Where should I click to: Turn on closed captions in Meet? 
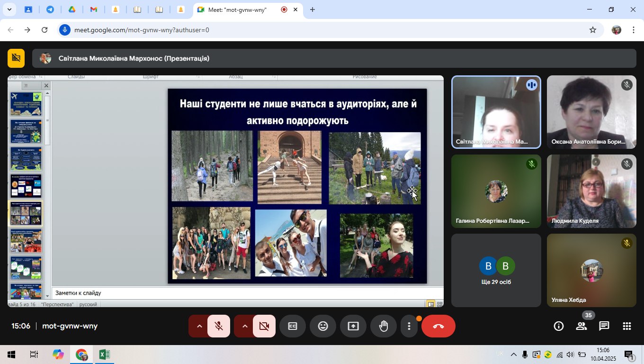[293, 326]
